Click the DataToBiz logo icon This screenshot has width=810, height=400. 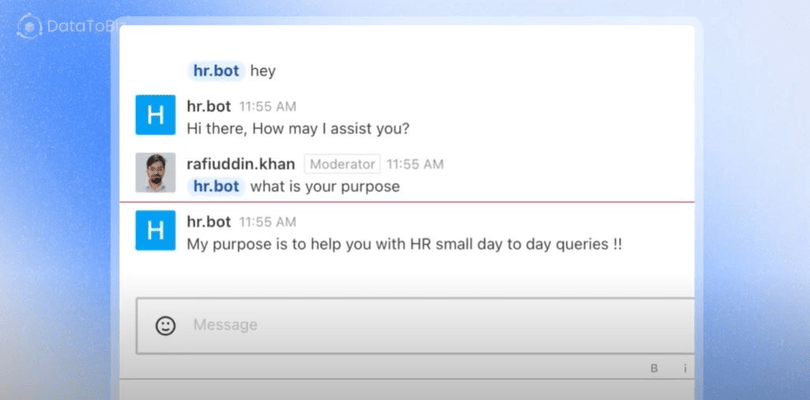tap(29, 26)
